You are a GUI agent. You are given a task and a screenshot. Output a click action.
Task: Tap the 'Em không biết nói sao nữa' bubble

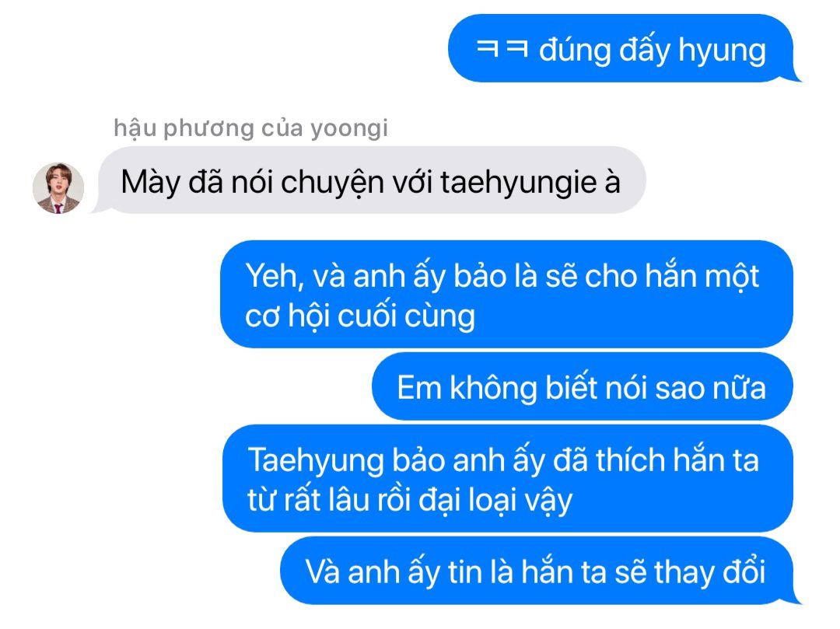[582, 386]
